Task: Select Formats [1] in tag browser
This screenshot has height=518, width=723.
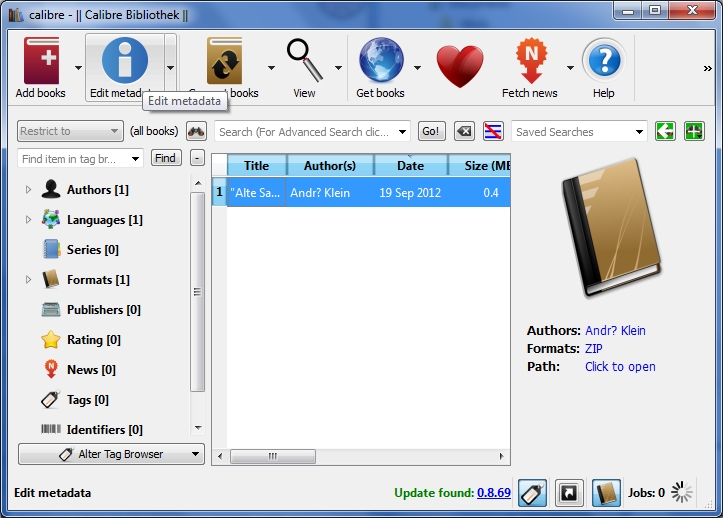Action: [98, 280]
